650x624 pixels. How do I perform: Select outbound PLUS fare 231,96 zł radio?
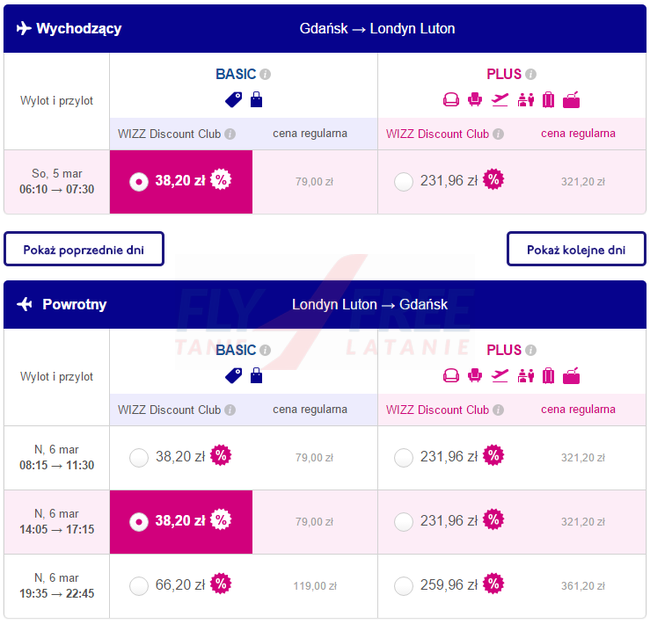pos(403,181)
